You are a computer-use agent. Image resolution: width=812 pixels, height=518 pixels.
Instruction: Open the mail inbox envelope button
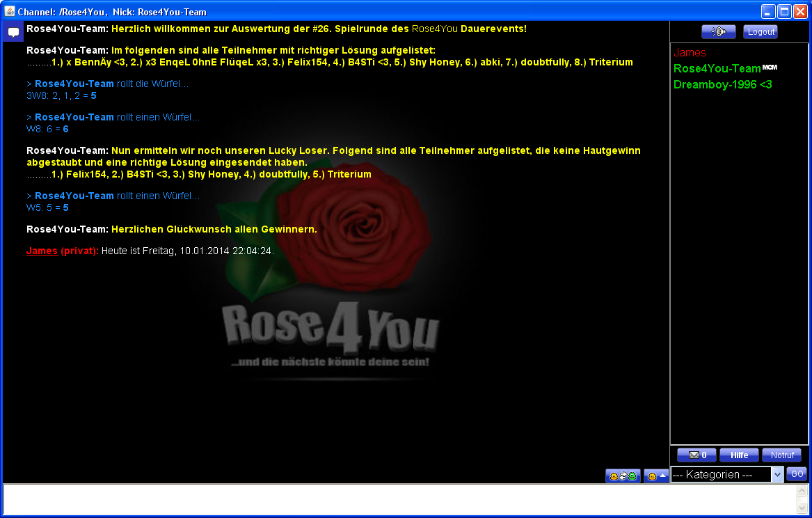click(x=696, y=455)
